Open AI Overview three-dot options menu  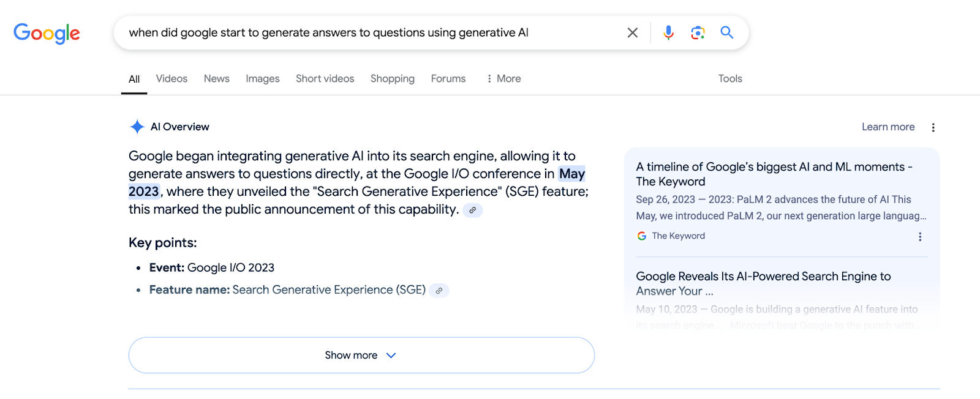click(933, 127)
